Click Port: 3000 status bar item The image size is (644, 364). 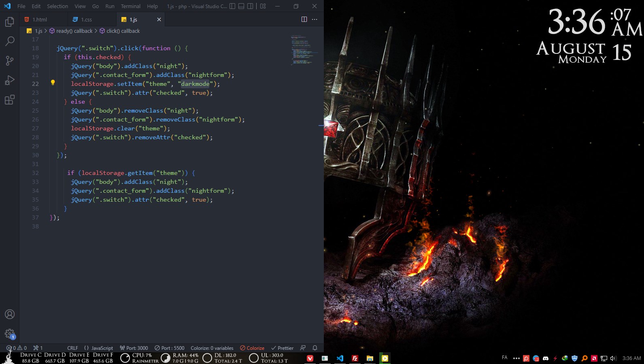click(134, 348)
